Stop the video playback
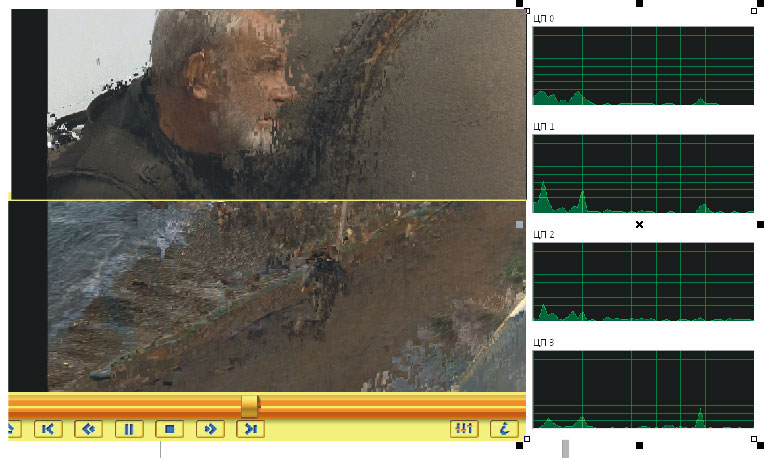Viewport: 766px width, 458px height. 170,429
